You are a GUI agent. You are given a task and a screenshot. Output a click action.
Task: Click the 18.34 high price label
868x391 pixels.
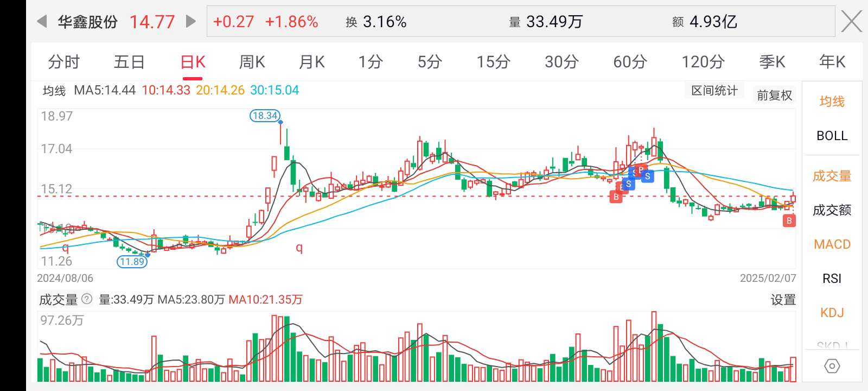pyautogui.click(x=265, y=115)
